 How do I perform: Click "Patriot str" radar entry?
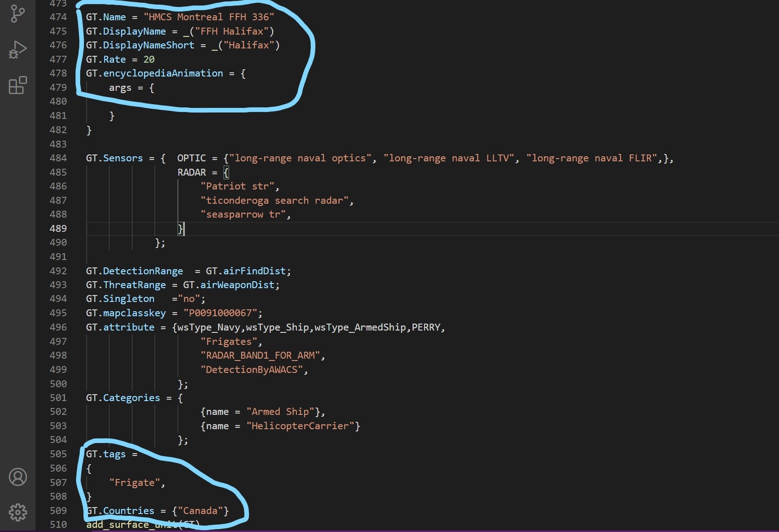click(237, 186)
